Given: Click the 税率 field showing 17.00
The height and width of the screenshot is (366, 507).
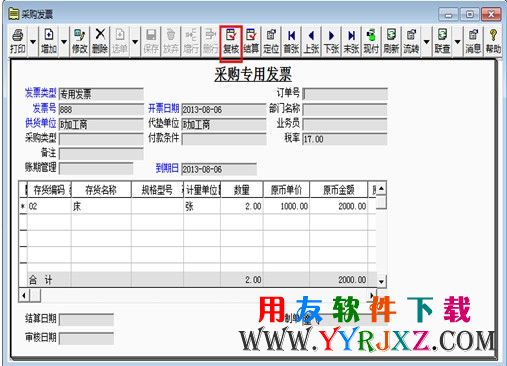Looking at the screenshot, I should [x=345, y=139].
